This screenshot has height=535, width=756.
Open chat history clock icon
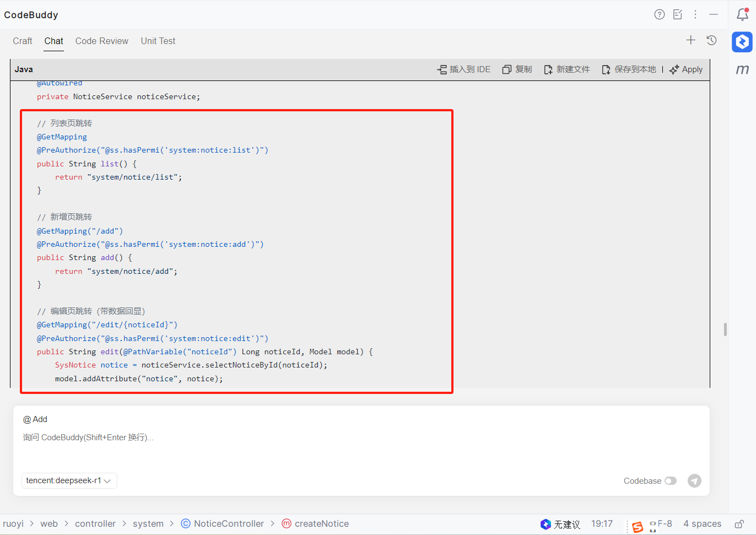click(x=711, y=40)
